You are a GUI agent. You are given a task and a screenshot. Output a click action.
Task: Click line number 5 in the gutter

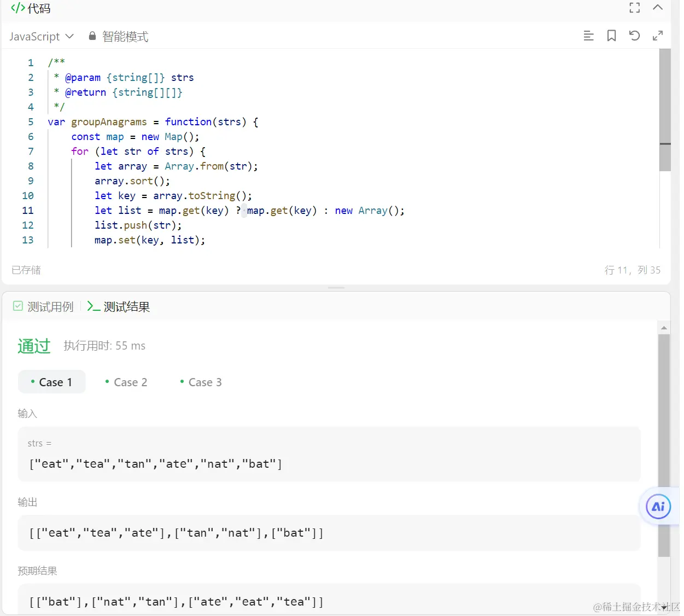pyautogui.click(x=31, y=122)
